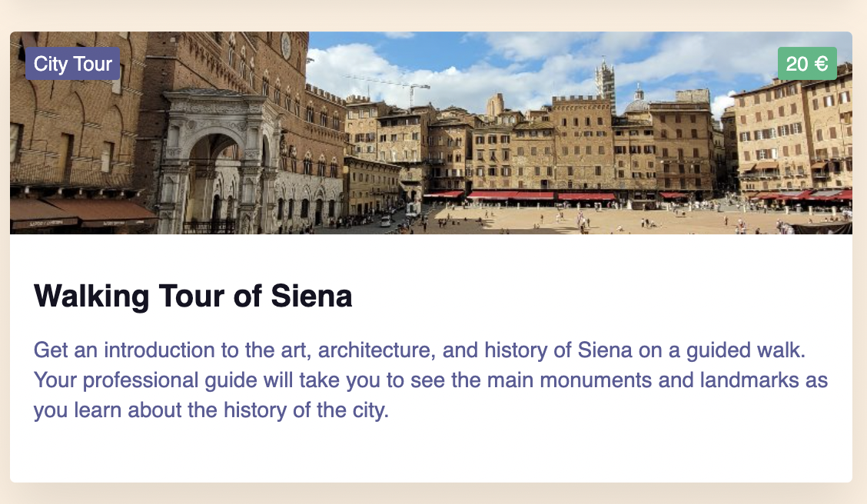867x504 pixels.
Task: Click the euro symbol in the price badge
Action: (x=821, y=64)
